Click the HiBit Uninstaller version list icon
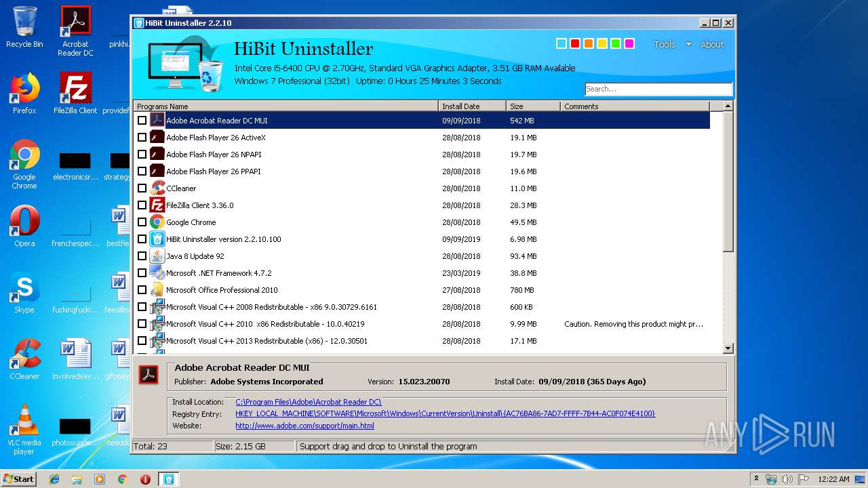The width and height of the screenshot is (868, 488). (x=157, y=239)
